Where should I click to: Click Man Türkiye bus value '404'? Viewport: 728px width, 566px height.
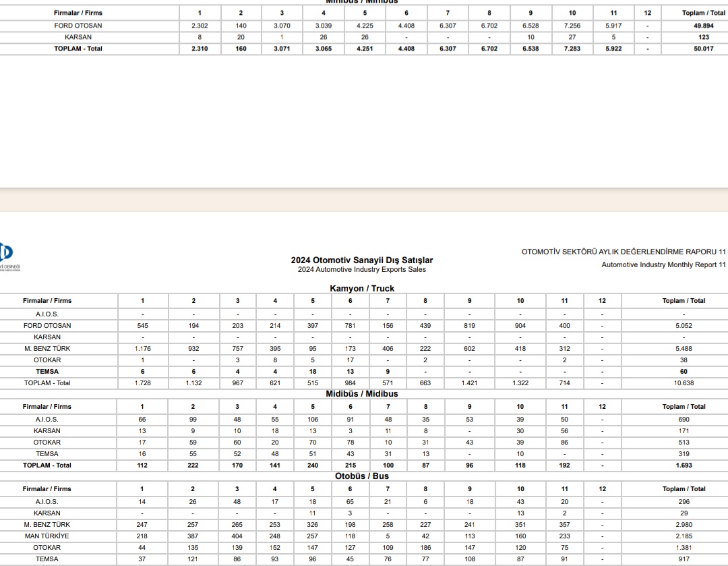tap(237, 536)
